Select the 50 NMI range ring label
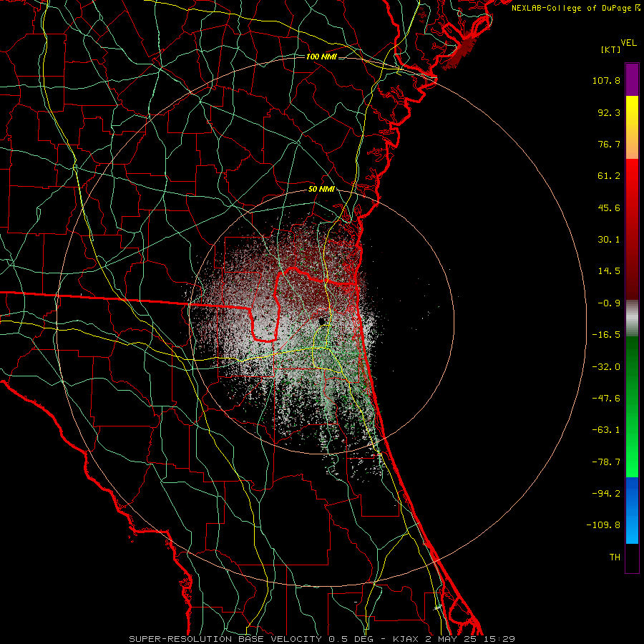 click(321, 190)
